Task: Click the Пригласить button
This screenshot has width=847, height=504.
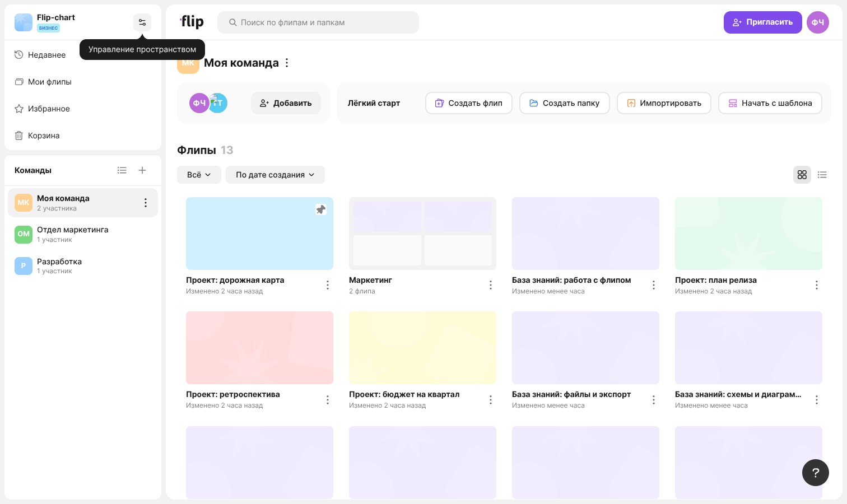Action: 763,22
